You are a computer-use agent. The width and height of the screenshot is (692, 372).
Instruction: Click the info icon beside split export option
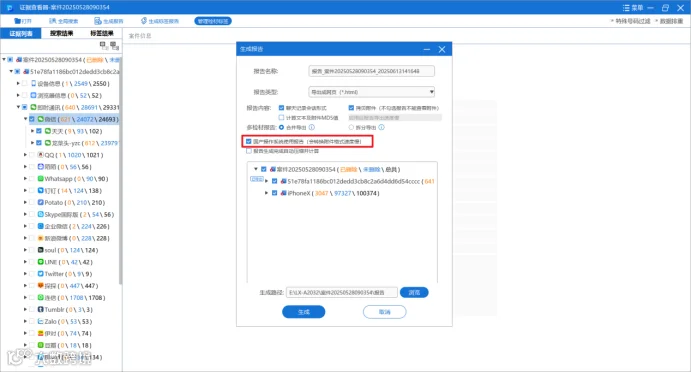(x=381, y=128)
